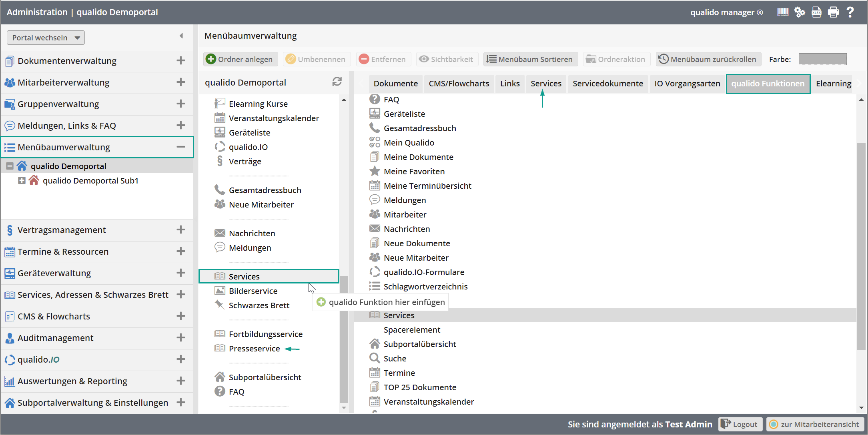Switch to the Servicedokumente tab
Screen dimensions: 868x435
pyautogui.click(x=607, y=84)
